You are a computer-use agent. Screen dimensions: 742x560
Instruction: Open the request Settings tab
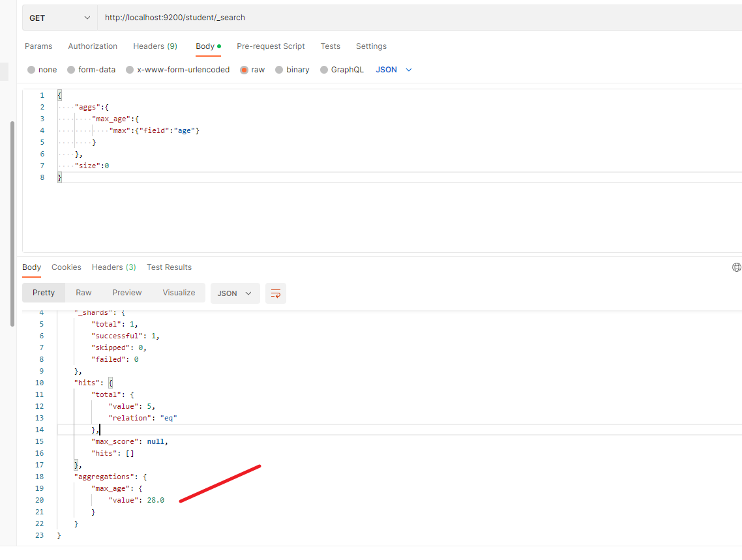coord(371,46)
